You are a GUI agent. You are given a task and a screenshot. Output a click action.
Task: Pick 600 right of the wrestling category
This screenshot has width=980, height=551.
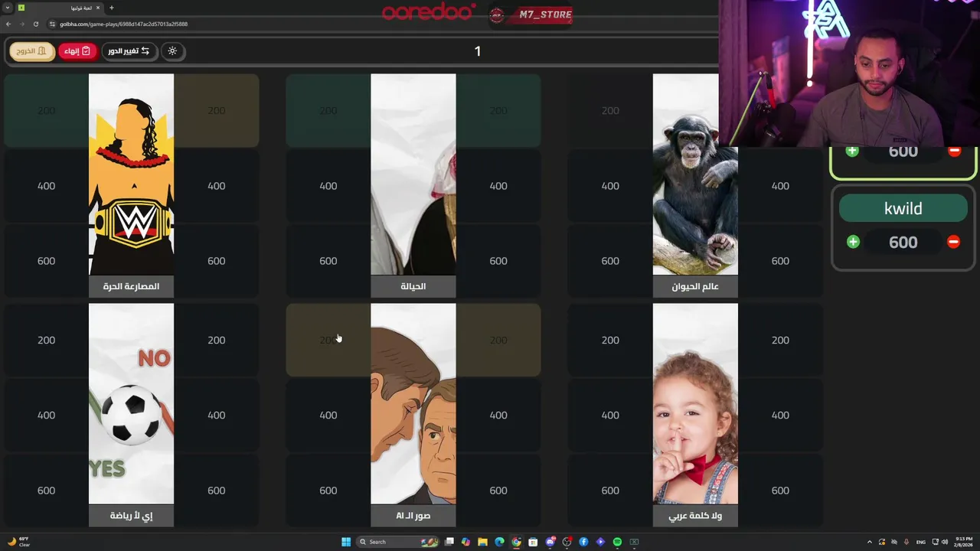[x=217, y=261]
